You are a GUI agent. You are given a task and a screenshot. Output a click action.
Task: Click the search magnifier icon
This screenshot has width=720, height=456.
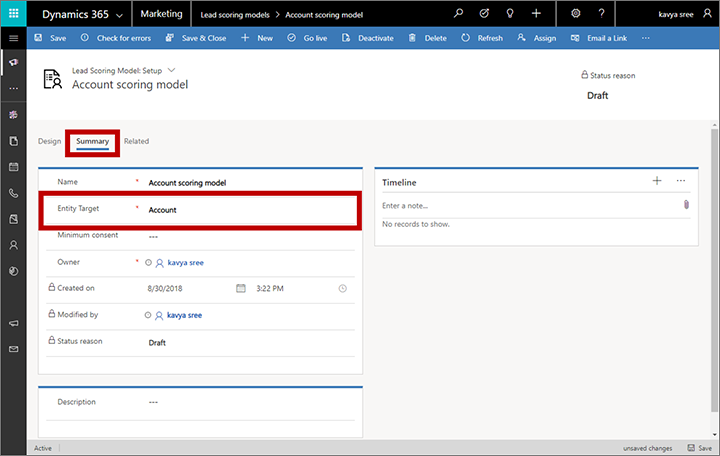pyautogui.click(x=458, y=14)
